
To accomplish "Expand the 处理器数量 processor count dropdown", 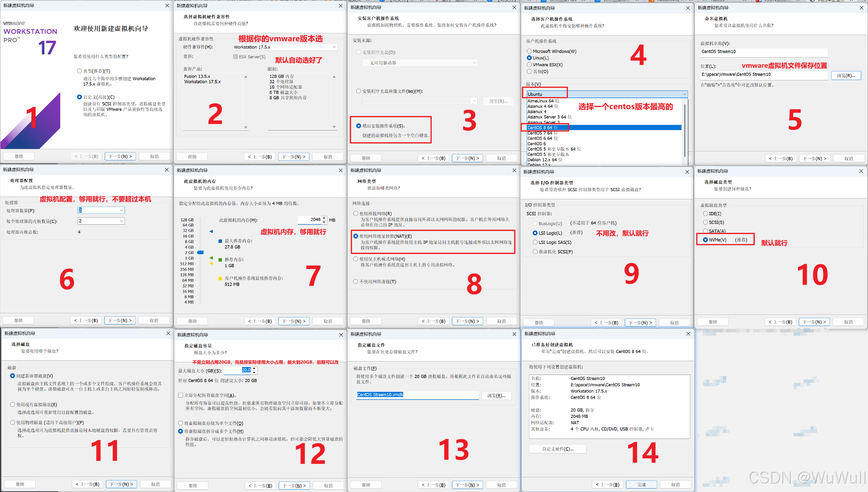I will (x=122, y=210).
